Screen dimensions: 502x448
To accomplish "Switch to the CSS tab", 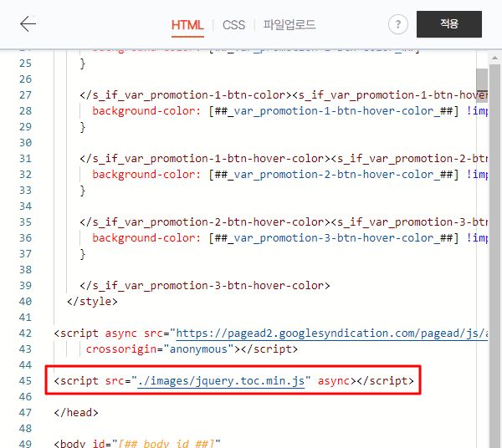I will tap(233, 25).
